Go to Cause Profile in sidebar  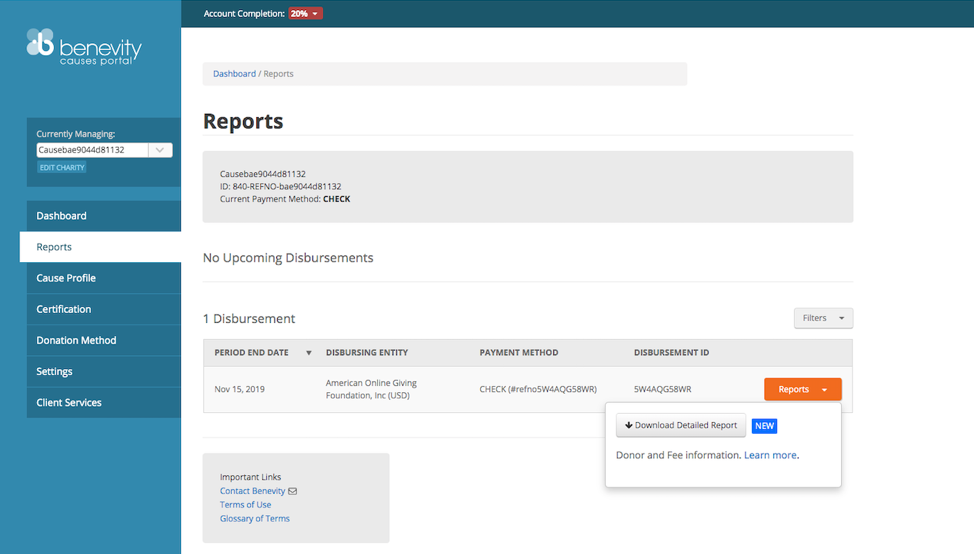104,278
